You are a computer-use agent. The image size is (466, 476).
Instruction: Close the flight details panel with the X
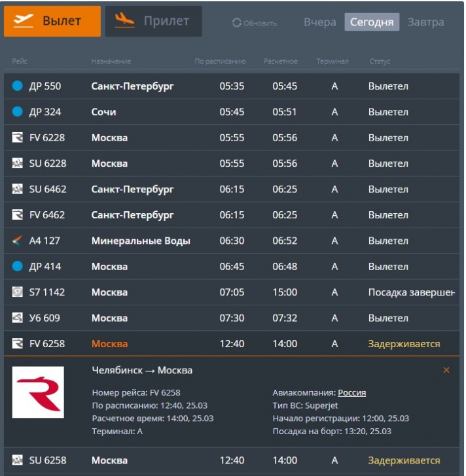coord(446,370)
